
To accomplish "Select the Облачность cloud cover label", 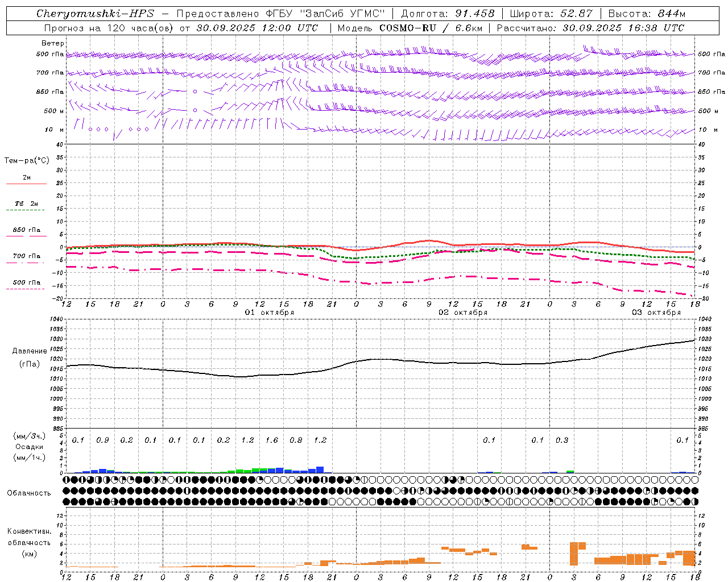I will click(29, 493).
